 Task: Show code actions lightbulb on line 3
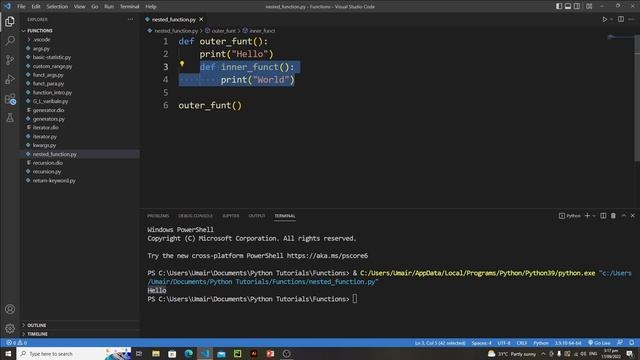pyautogui.click(x=182, y=64)
